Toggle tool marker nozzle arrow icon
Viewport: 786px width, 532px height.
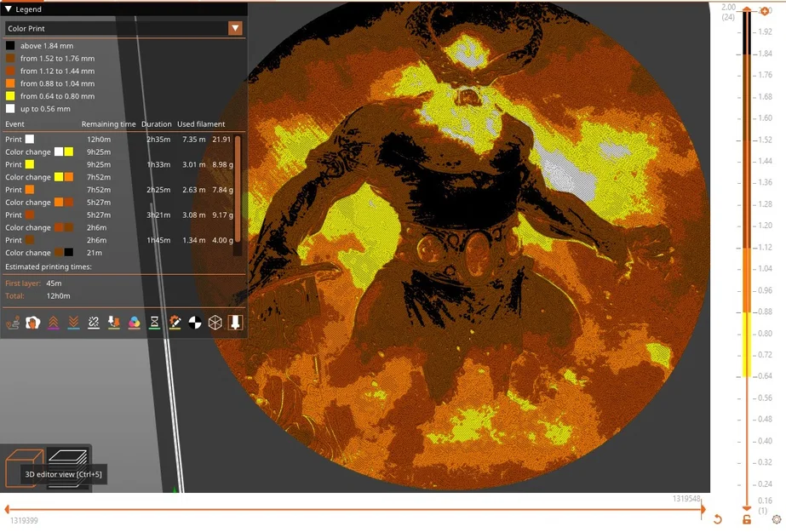(235, 323)
